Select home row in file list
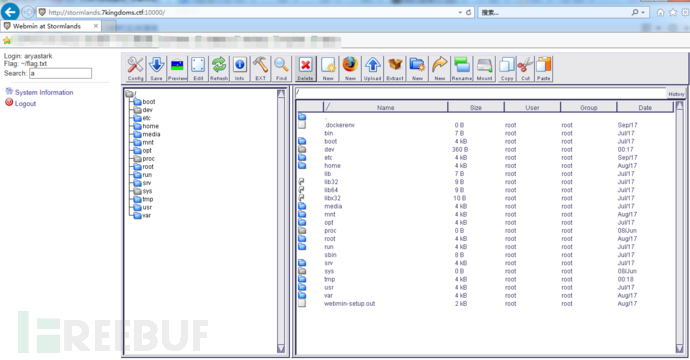 484,166
